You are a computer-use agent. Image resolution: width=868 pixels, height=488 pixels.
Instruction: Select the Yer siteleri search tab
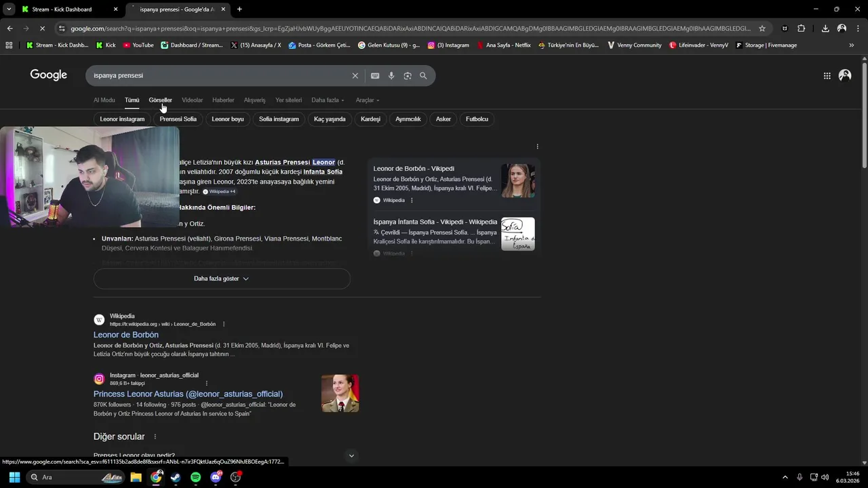point(289,100)
